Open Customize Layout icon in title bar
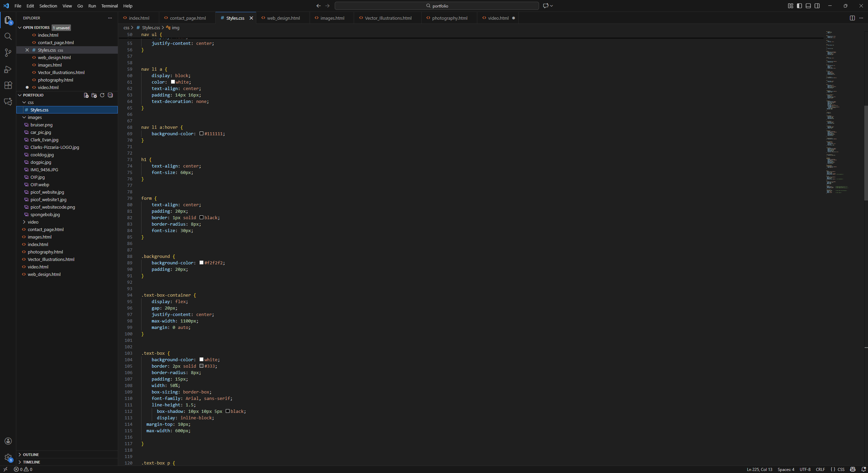This screenshot has width=868, height=473. (x=791, y=6)
